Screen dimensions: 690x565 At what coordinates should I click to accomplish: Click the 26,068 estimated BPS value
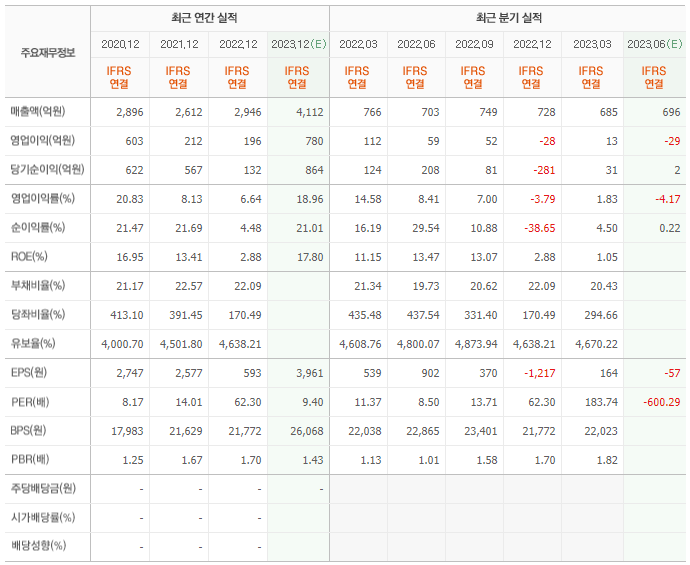point(307,431)
